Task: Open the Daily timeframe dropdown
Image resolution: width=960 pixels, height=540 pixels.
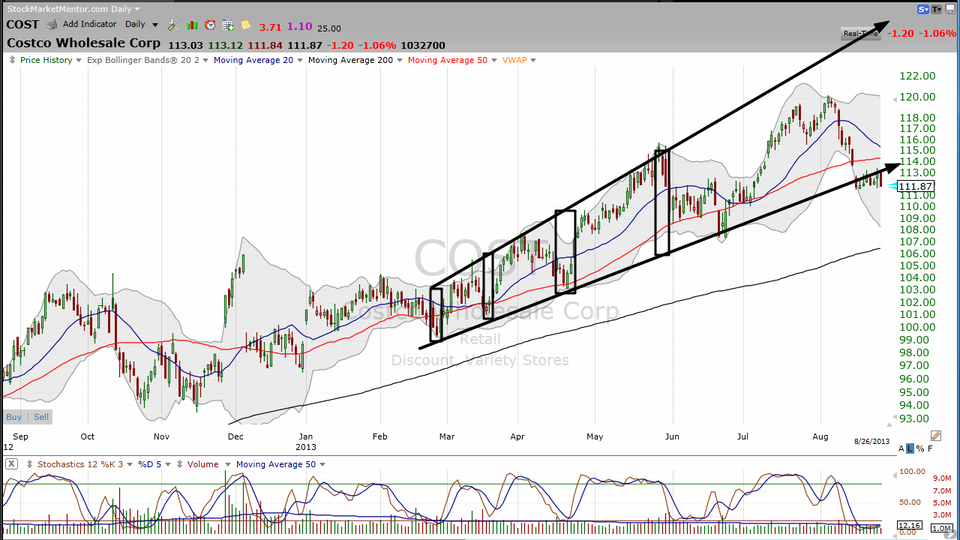Action: [x=155, y=25]
